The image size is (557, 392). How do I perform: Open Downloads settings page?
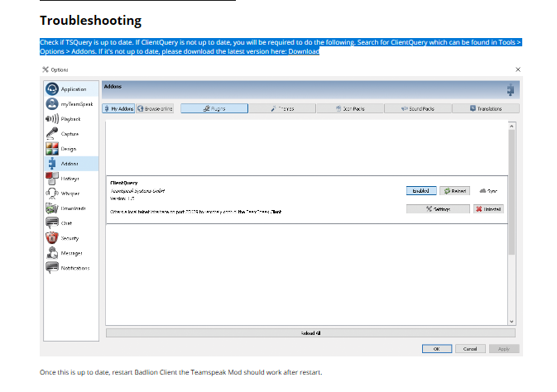(71, 208)
